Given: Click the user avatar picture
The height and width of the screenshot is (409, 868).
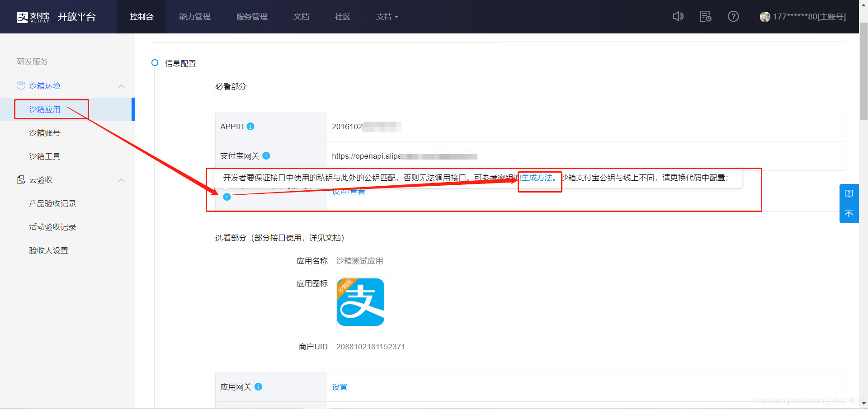Looking at the screenshot, I should click(x=765, y=17).
